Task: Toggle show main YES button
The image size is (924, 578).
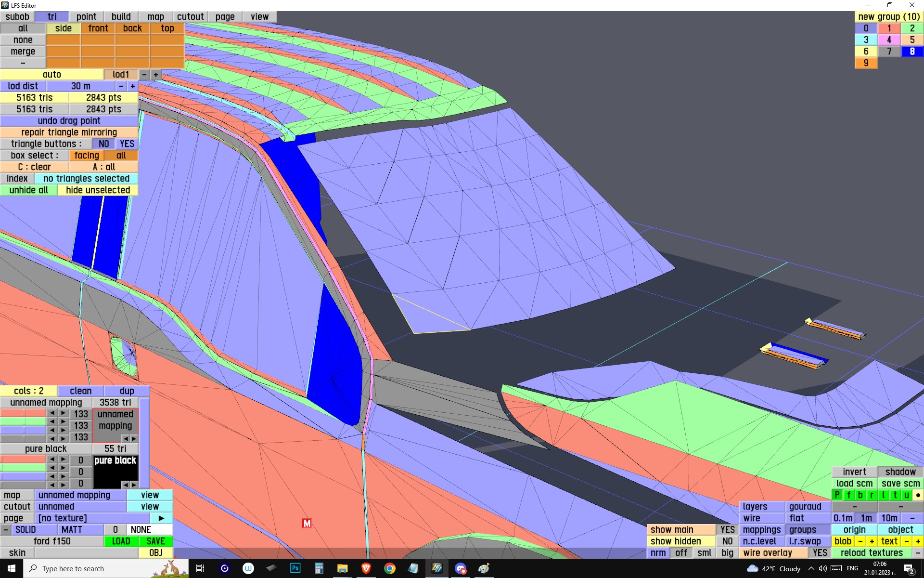Action: tap(727, 530)
